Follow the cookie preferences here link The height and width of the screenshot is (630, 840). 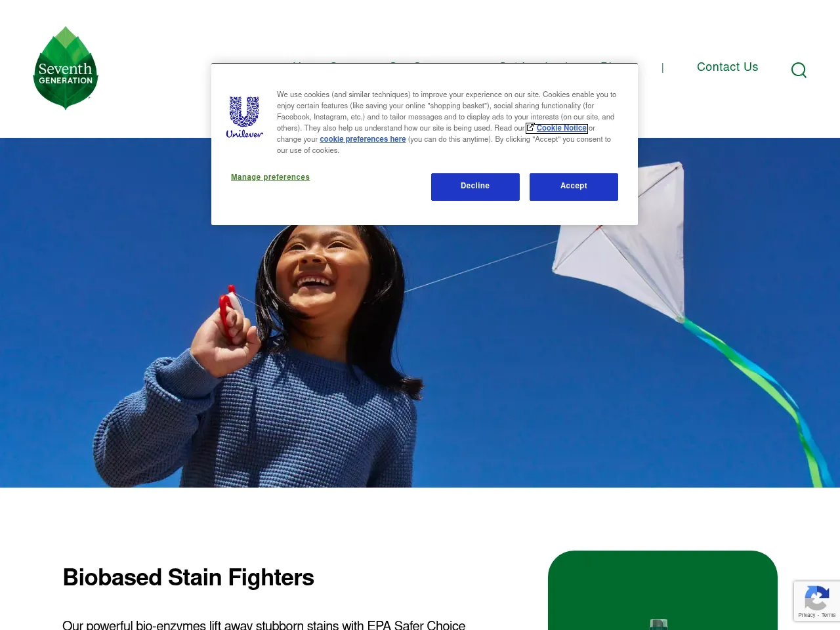click(x=363, y=139)
